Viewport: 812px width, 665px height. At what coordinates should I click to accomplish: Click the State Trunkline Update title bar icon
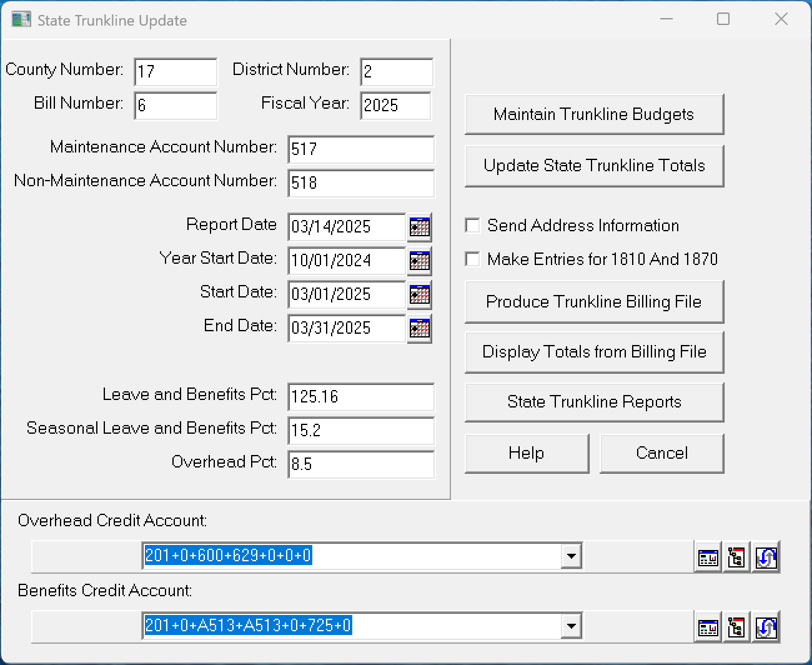point(21,19)
